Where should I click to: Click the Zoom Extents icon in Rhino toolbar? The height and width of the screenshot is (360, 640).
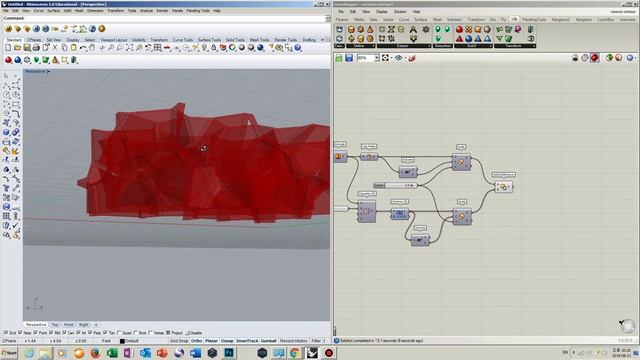[x=129, y=48]
